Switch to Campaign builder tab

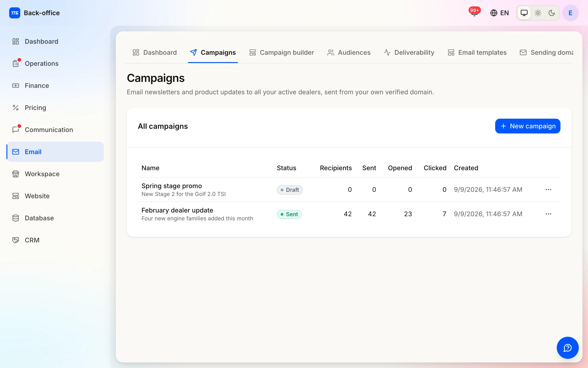(282, 53)
